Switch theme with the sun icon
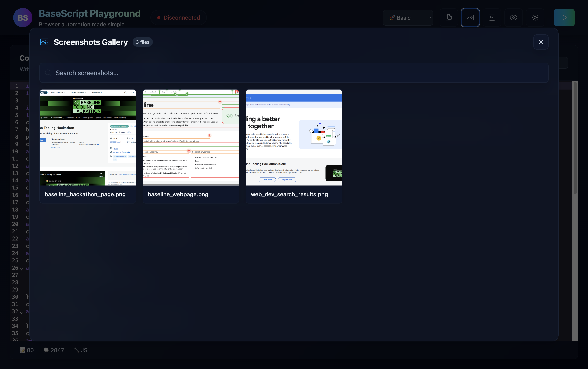This screenshot has width=588, height=369. pyautogui.click(x=535, y=18)
